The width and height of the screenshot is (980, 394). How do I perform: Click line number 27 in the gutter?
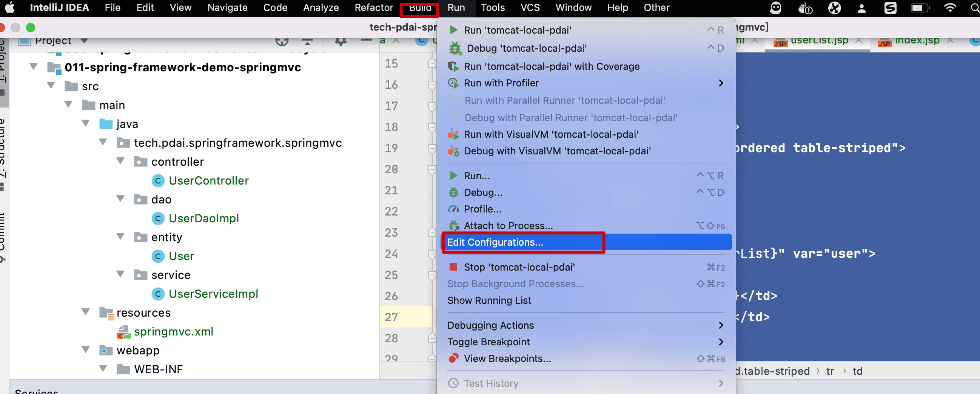(391, 317)
